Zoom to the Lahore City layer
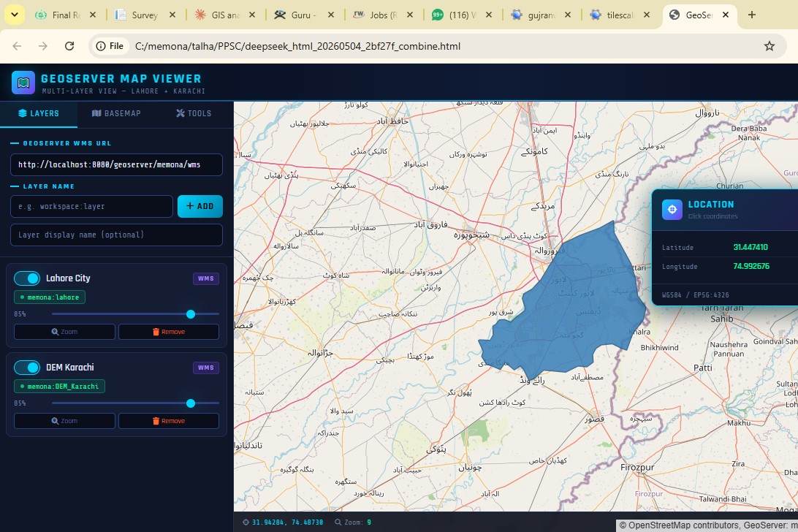The height and width of the screenshot is (532, 798). pos(64,332)
